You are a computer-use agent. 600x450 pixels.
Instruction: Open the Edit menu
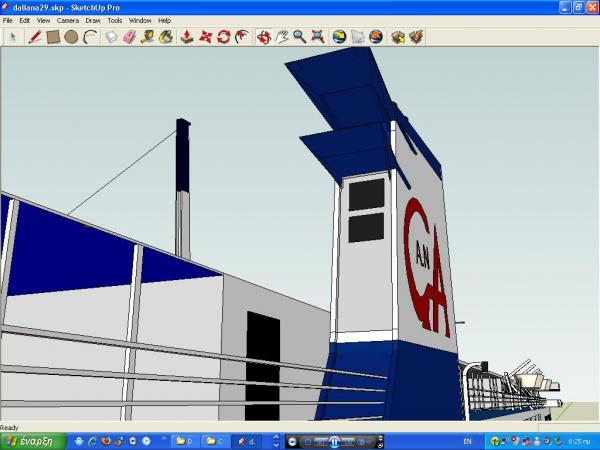click(x=24, y=21)
